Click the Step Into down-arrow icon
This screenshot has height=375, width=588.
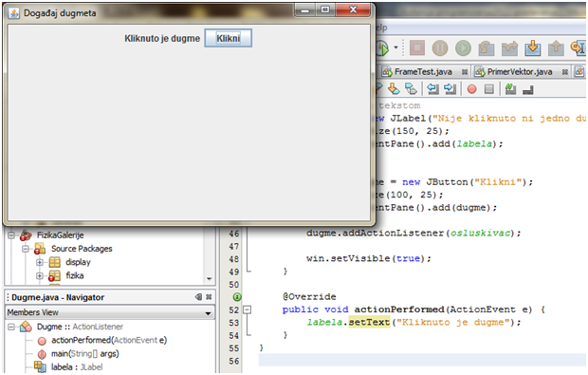click(x=533, y=48)
